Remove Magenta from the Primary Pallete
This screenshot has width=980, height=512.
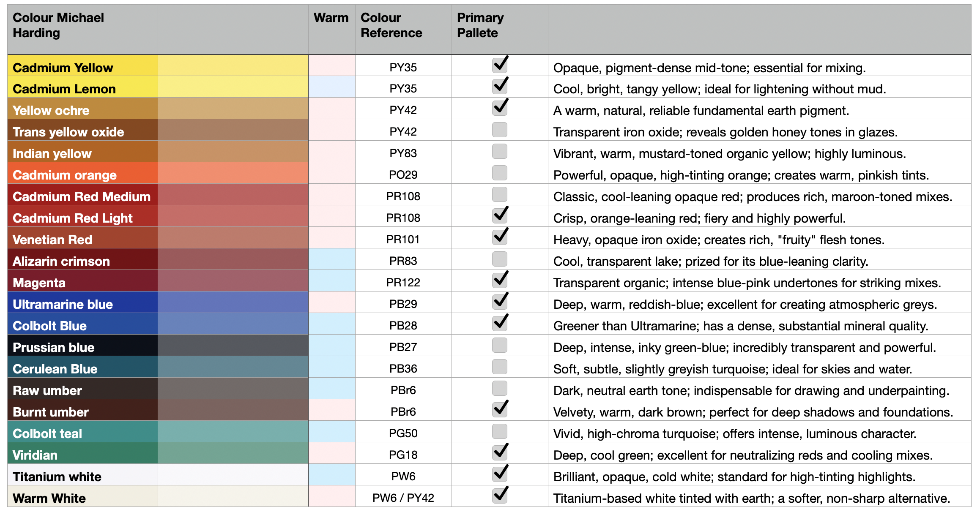[x=500, y=281]
